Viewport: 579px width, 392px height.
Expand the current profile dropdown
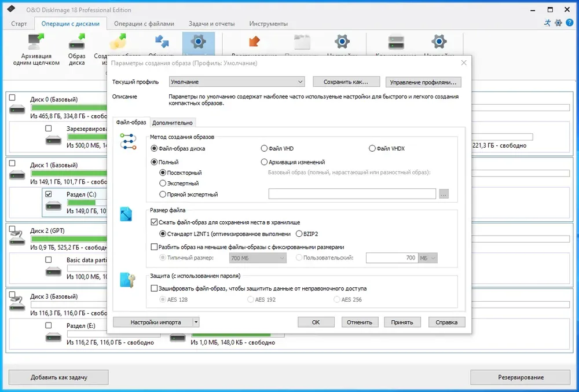tap(237, 82)
